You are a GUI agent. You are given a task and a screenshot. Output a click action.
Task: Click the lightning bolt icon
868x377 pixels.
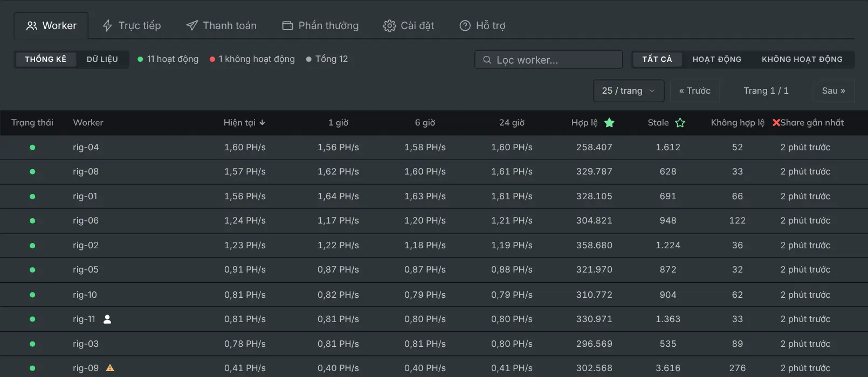click(x=107, y=26)
